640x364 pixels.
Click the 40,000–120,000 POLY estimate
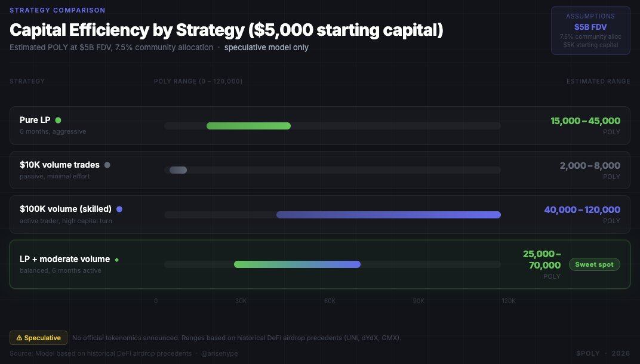coord(582,209)
